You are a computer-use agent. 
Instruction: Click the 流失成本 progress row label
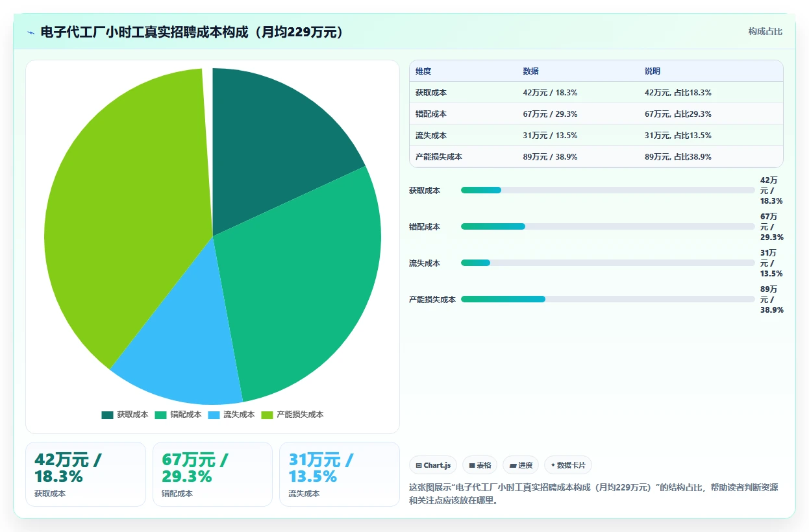tap(425, 263)
